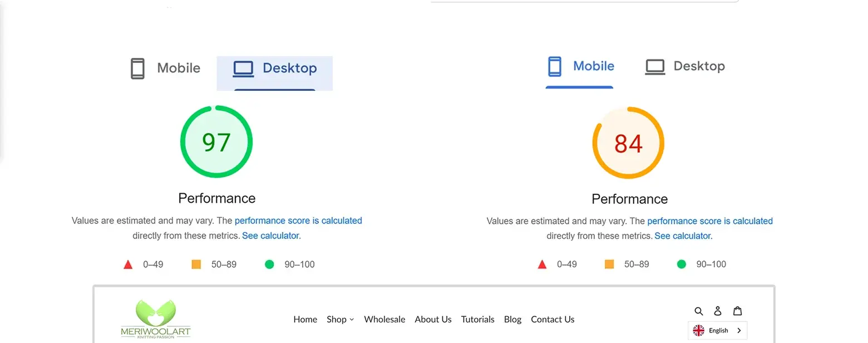Go to the Tutorials page

click(x=477, y=319)
